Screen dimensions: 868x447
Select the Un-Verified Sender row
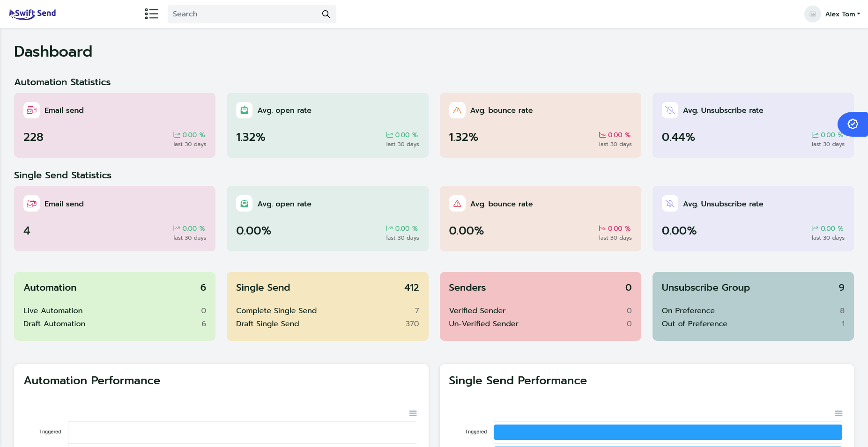pos(540,324)
